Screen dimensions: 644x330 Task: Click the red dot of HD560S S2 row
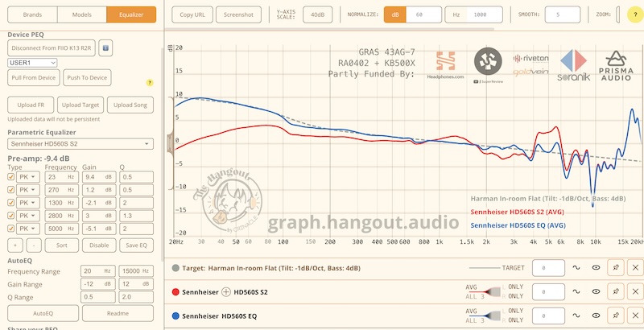(175, 292)
